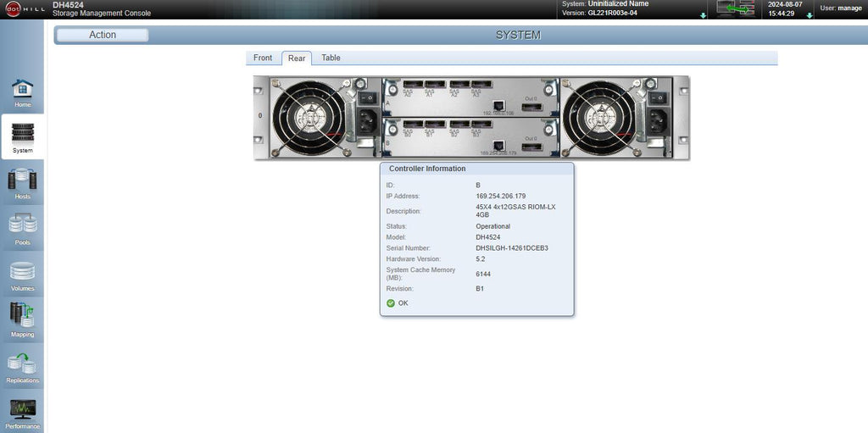Image resolution: width=868 pixels, height=433 pixels.
Task: Click the User: manage label
Action: [x=840, y=8]
